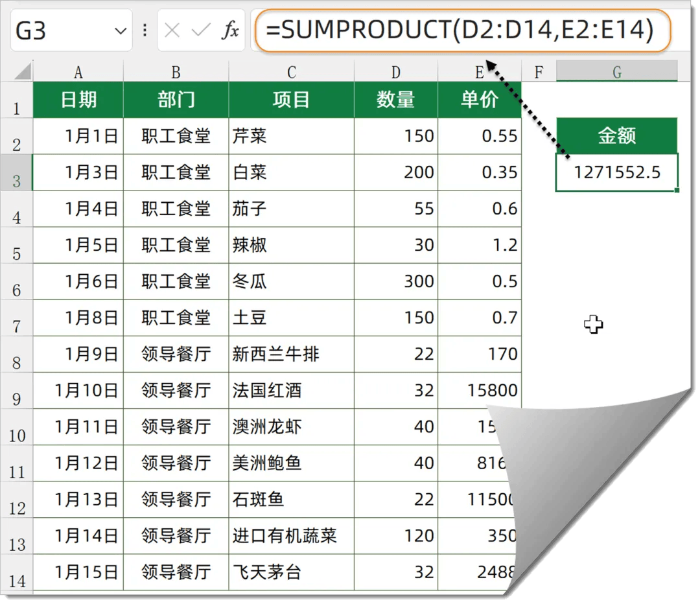Click the date cell 1月3日
Image resolution: width=700 pixels, height=604 pixels.
pos(78,172)
